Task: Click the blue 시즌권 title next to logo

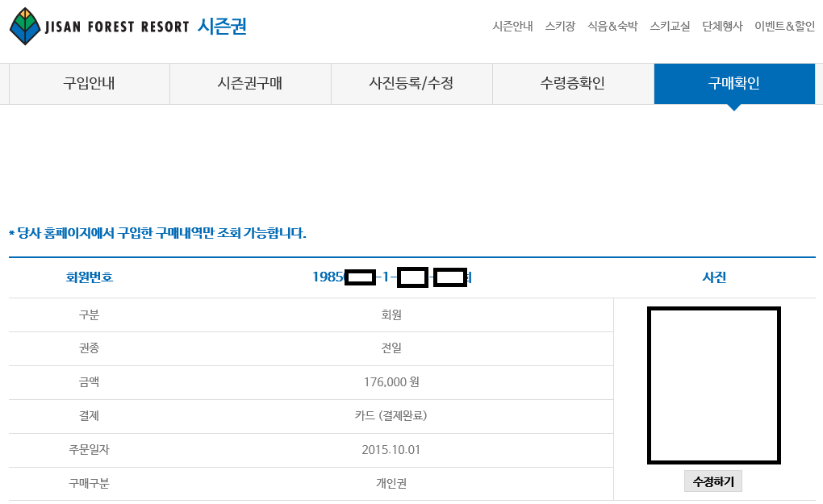Action: pyautogui.click(x=222, y=27)
